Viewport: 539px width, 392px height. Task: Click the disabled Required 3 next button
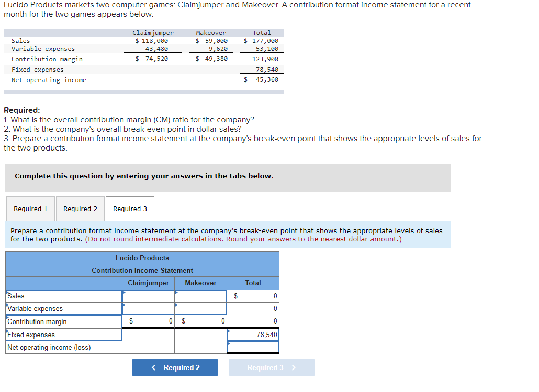pos(272,367)
